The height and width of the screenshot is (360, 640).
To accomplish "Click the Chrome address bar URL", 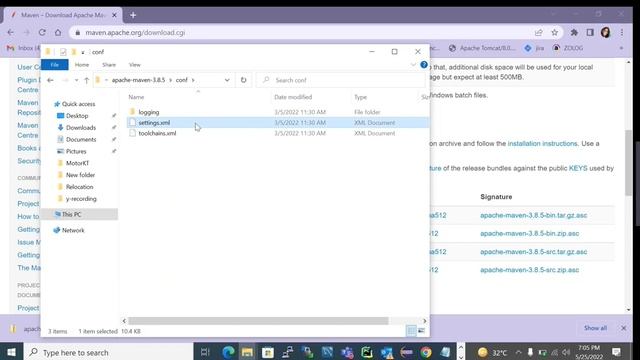I will click(x=135, y=32).
